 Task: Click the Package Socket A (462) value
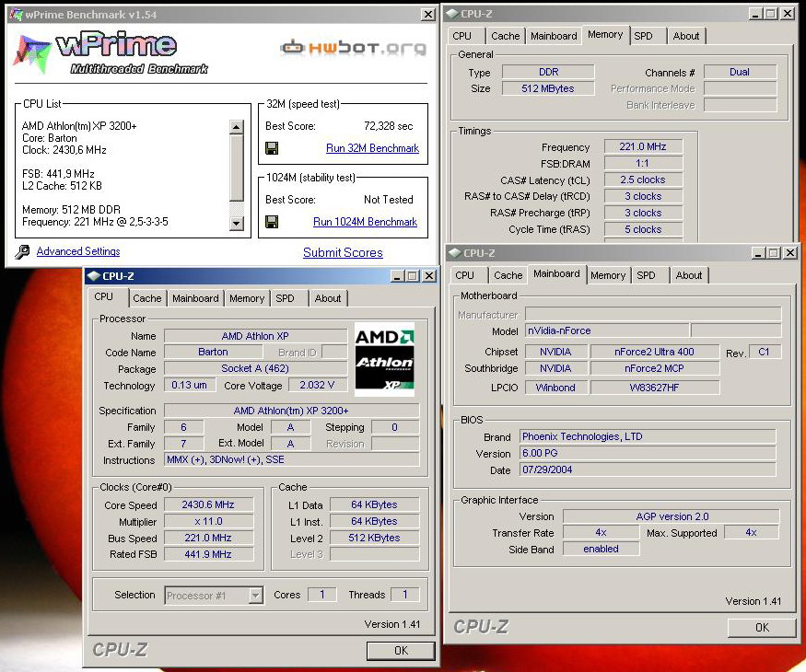[255, 368]
